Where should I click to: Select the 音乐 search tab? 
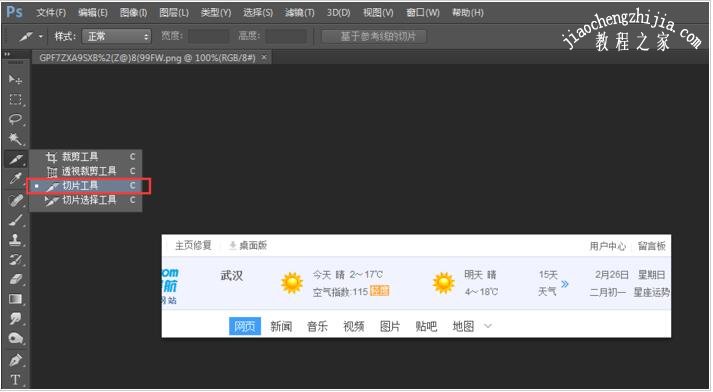317,327
